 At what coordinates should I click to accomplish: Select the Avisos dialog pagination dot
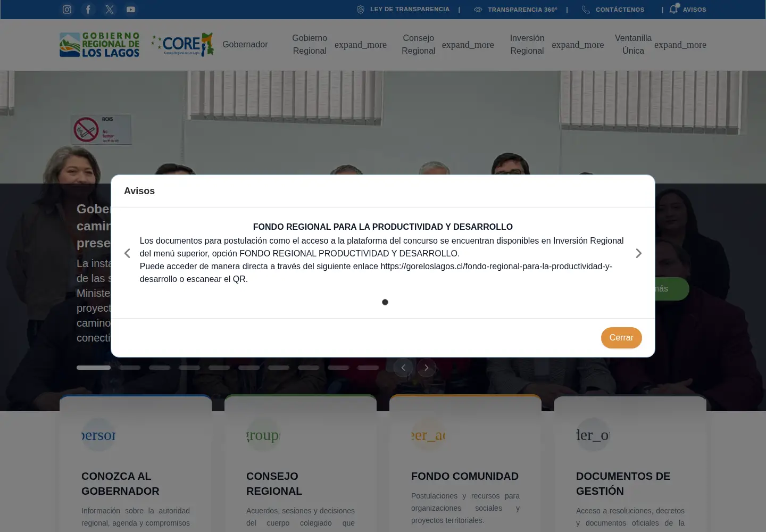pos(385,302)
